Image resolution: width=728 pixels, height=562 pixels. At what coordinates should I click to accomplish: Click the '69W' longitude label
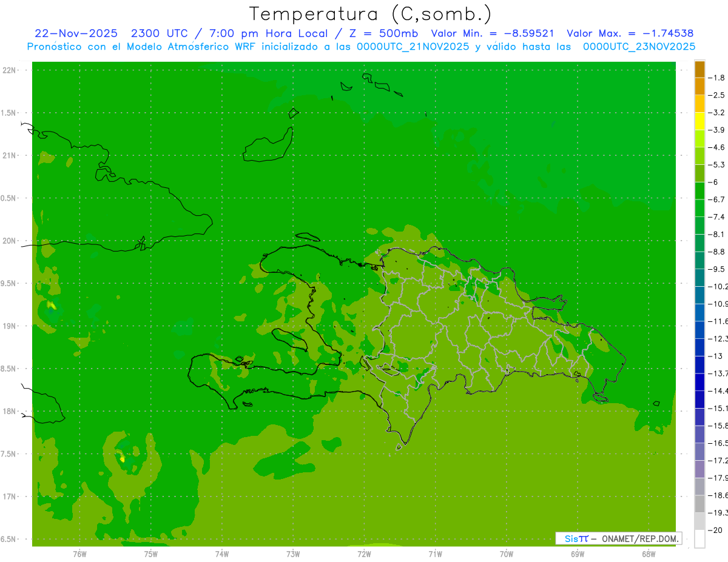pos(578,554)
